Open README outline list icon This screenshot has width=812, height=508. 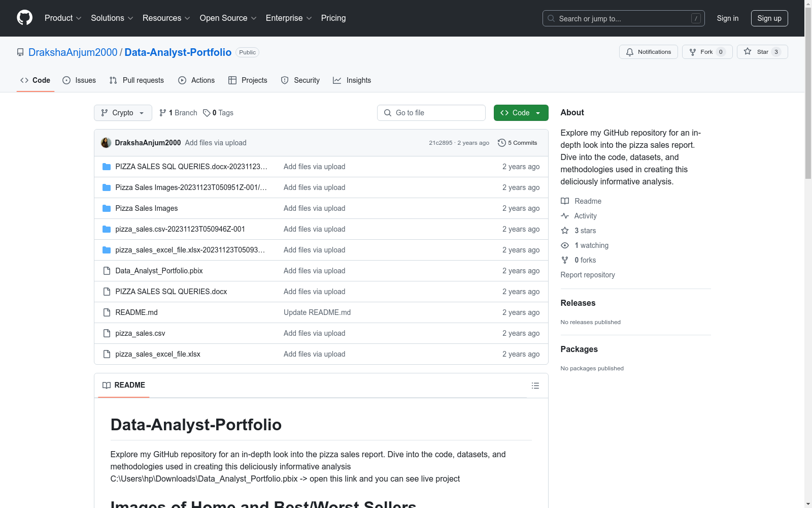point(535,386)
